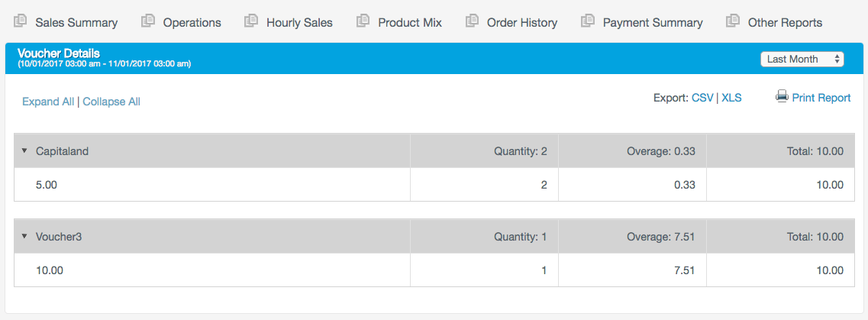Click the Product Mix report icon

pos(363,21)
